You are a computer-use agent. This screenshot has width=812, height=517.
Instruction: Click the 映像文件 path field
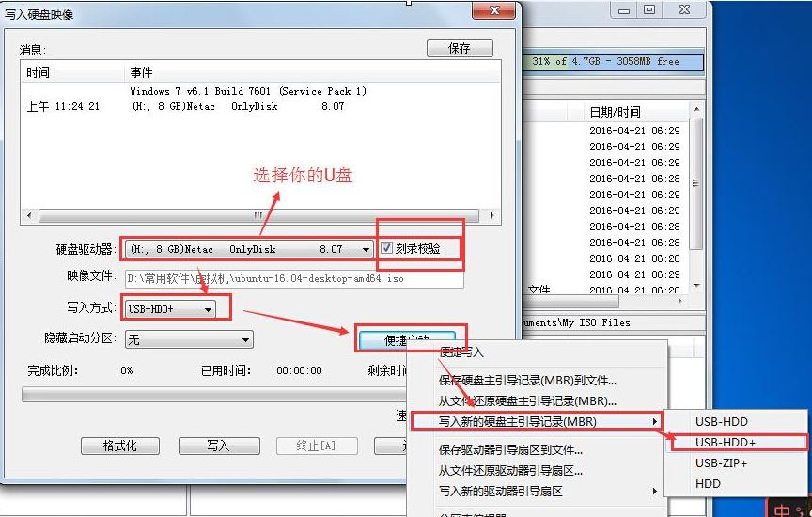coord(294,279)
